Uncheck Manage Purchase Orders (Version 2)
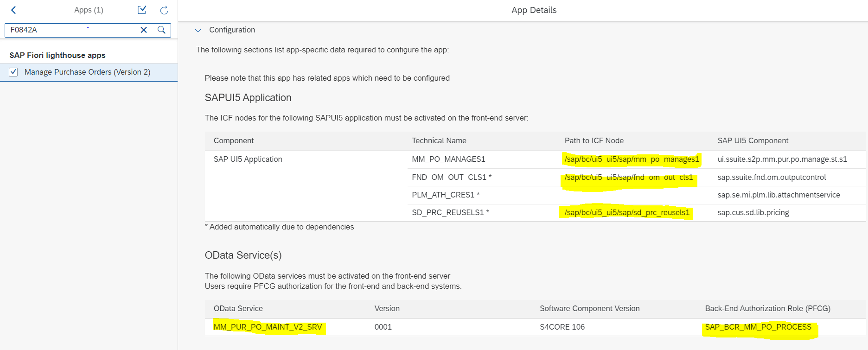 point(13,72)
